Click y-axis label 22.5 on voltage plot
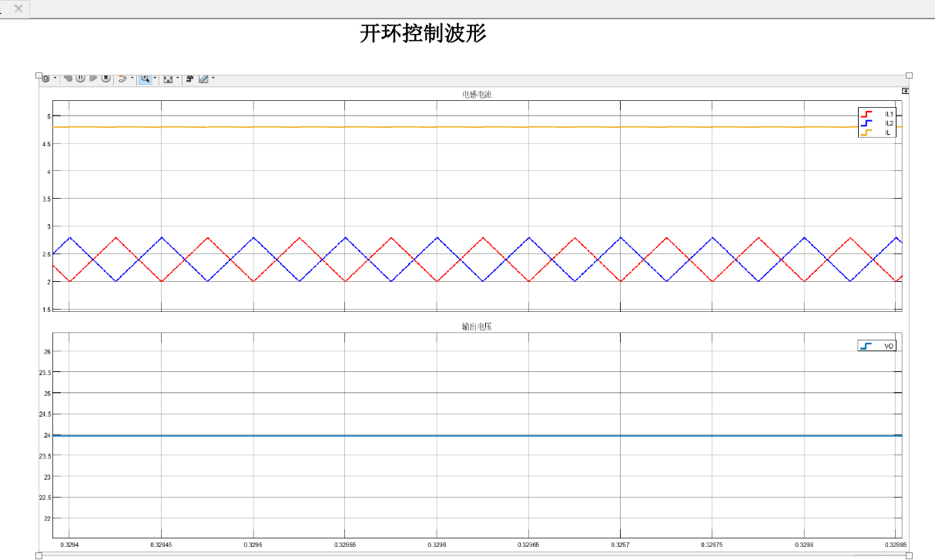Viewport: 935px width, 560px height. 45,498
